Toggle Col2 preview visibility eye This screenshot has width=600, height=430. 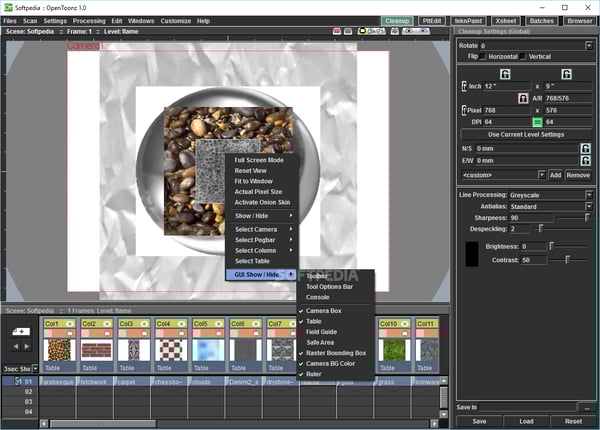tap(107, 324)
